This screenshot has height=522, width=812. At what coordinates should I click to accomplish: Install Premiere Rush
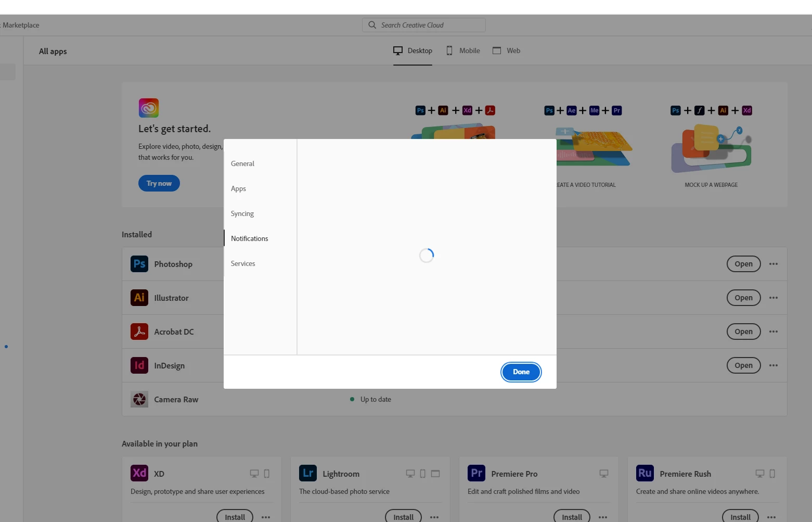click(x=740, y=516)
